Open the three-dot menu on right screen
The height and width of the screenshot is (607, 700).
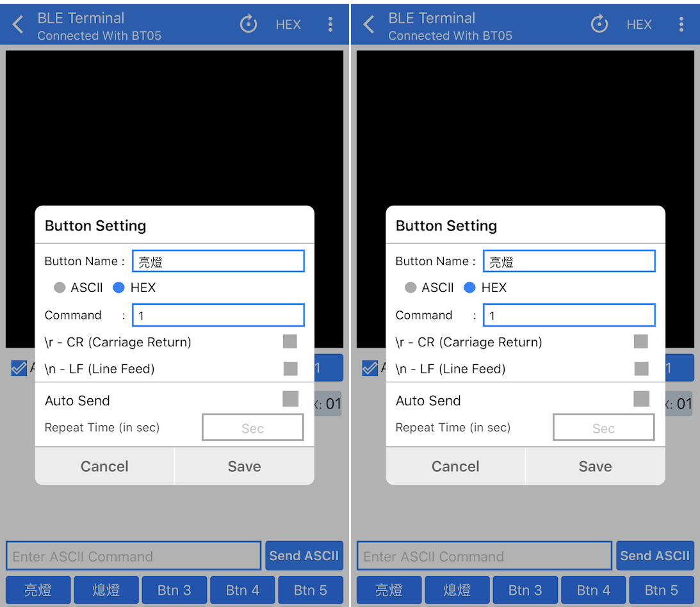(681, 24)
